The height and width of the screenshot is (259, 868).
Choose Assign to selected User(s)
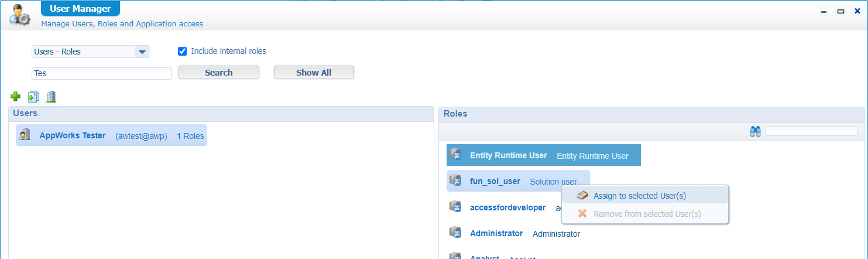(639, 196)
